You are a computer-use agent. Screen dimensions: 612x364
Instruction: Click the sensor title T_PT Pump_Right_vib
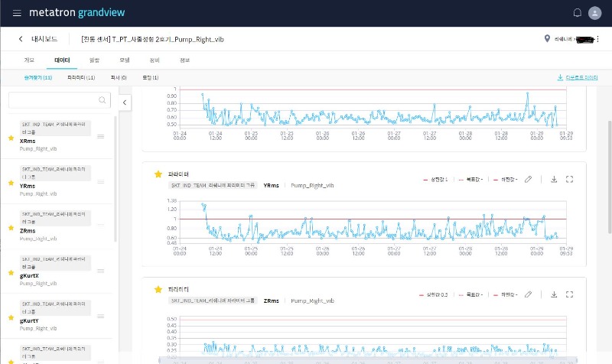pos(152,39)
